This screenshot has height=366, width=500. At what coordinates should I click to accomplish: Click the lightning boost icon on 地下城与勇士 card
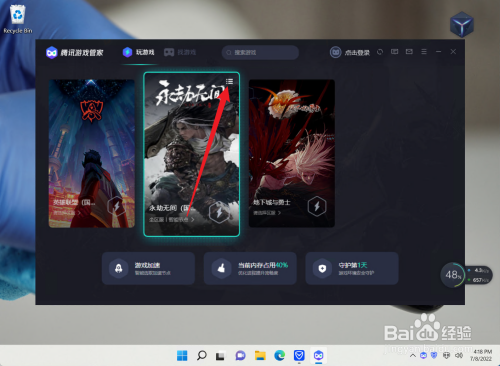[317, 206]
